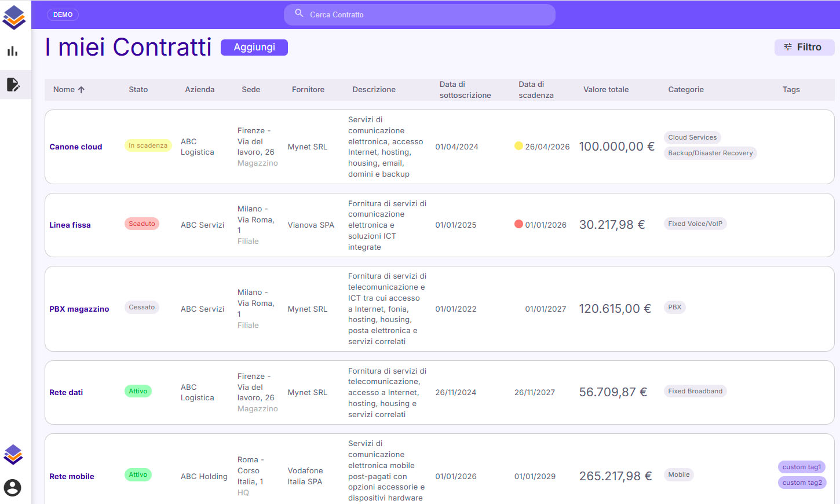
Task: Click the app logo at top left
Action: (x=14, y=17)
